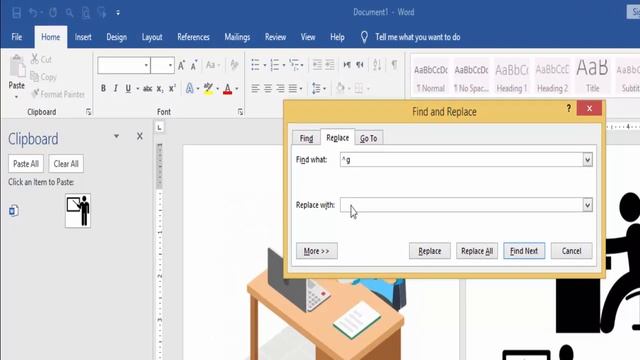The width and height of the screenshot is (640, 360).
Task: Align text left
Action: pos(255,88)
